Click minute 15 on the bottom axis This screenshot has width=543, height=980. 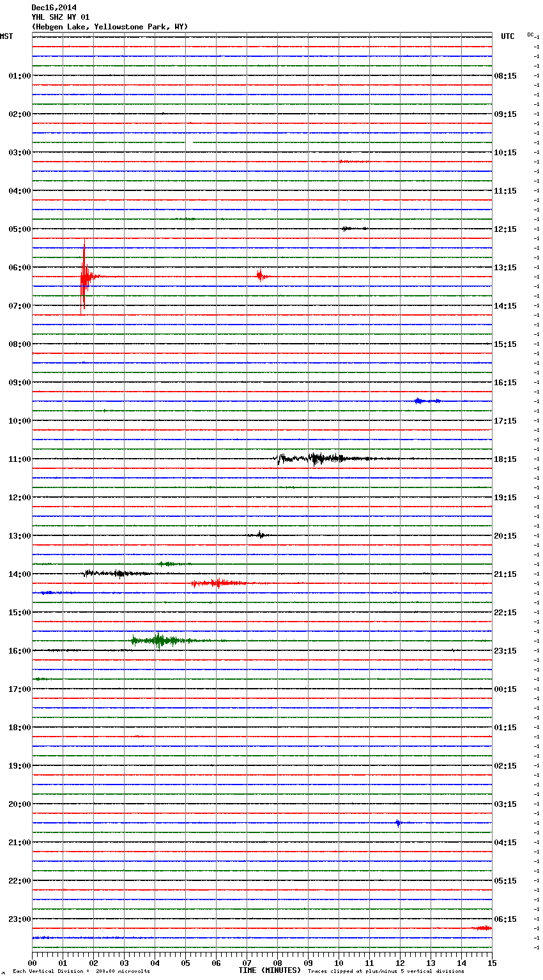pos(491,963)
